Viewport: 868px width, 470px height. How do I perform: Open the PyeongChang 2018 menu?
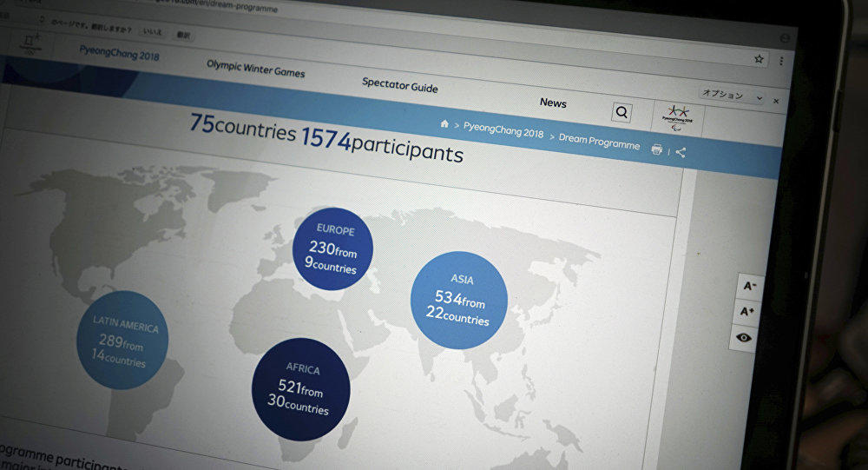[x=119, y=53]
